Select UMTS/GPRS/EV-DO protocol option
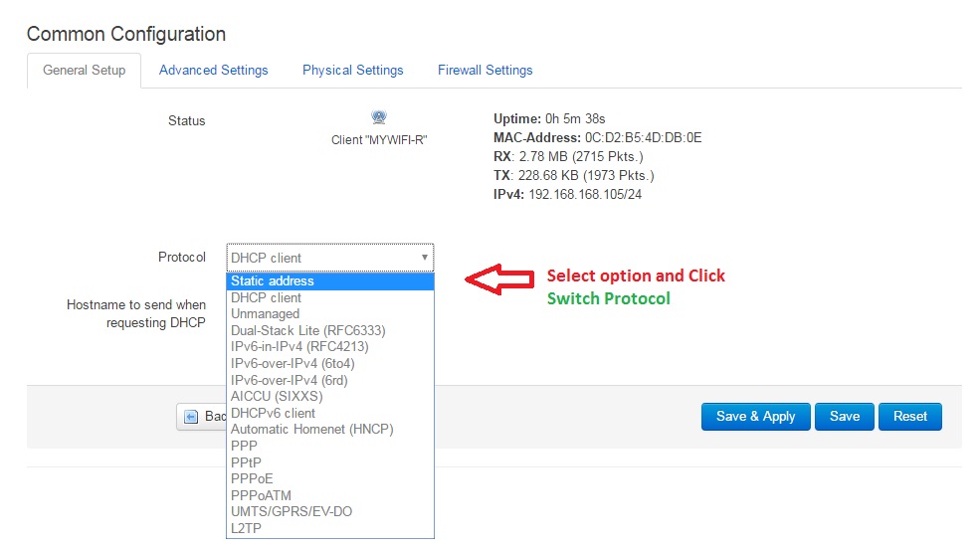Image resolution: width=980 pixels, height=550 pixels. pos(292,511)
